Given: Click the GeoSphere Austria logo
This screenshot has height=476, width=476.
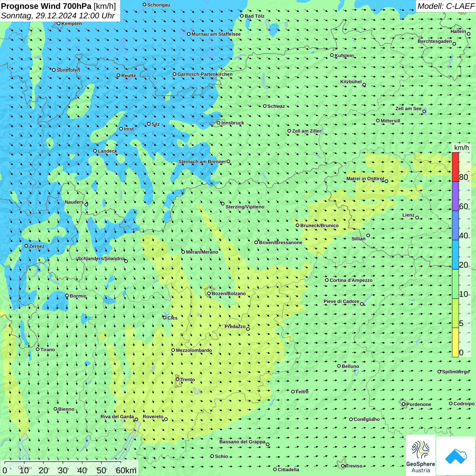Looking at the screenshot, I should coord(421,455).
